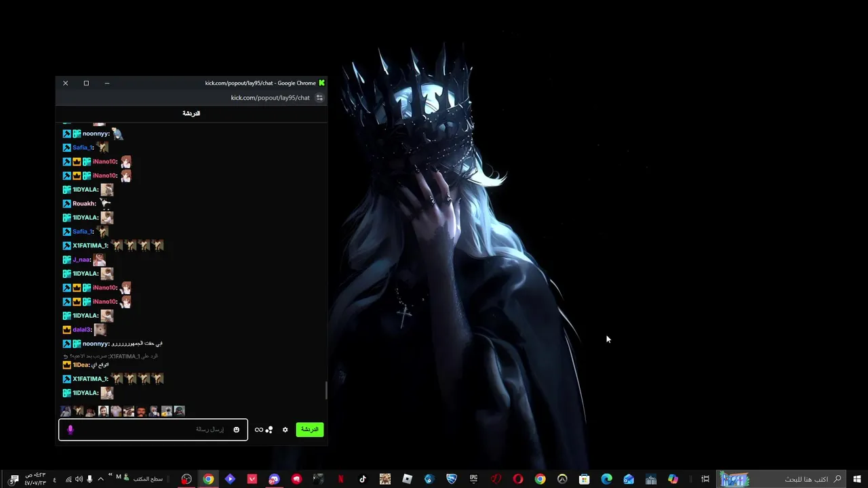This screenshot has height=488, width=868.
Task: Click crown badge next to dalal3
Action: tap(66, 329)
